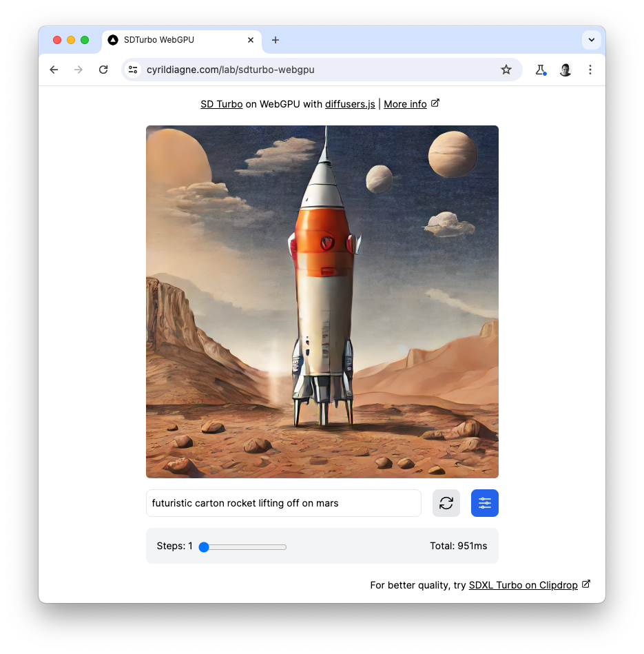
Task: Open the user profile avatar
Action: point(565,70)
